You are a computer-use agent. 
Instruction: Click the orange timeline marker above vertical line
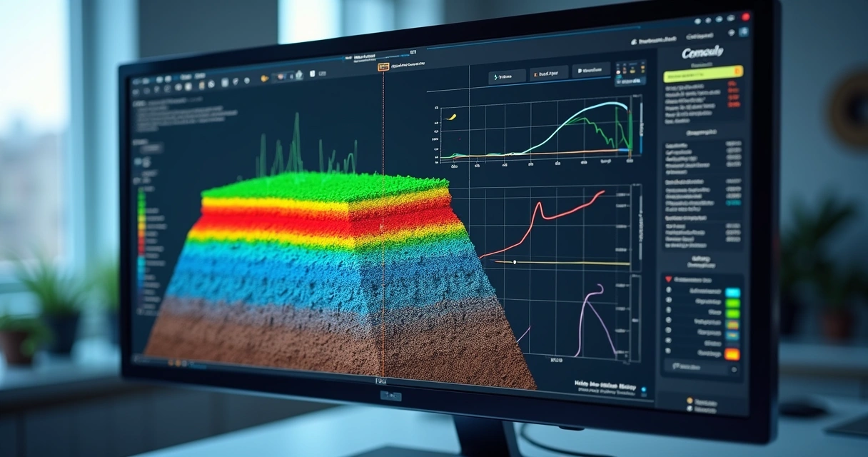click(x=383, y=67)
